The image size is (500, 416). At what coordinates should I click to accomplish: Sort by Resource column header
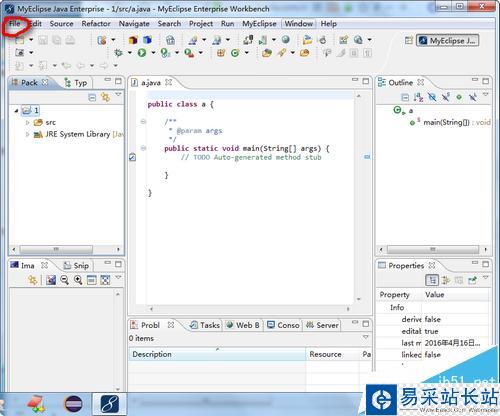click(x=332, y=354)
